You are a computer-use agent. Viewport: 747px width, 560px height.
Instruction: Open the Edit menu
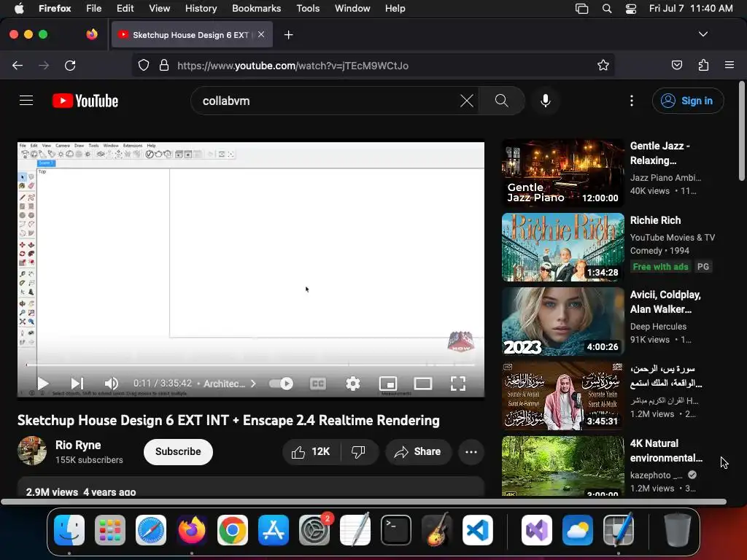(x=125, y=8)
